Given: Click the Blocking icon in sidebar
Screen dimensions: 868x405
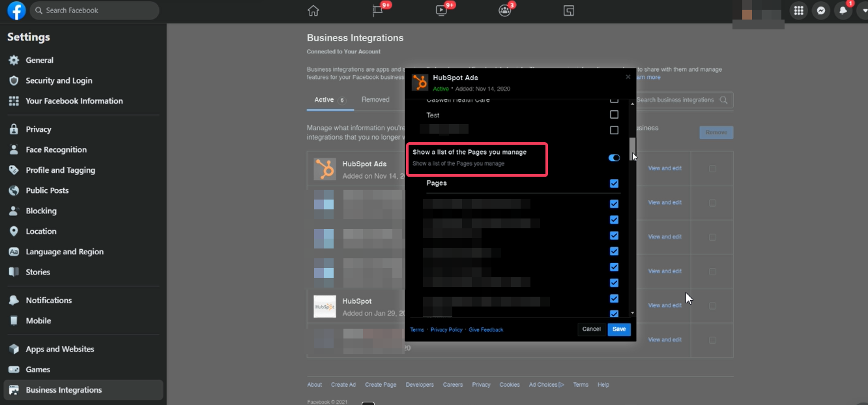Looking at the screenshot, I should pos(14,211).
